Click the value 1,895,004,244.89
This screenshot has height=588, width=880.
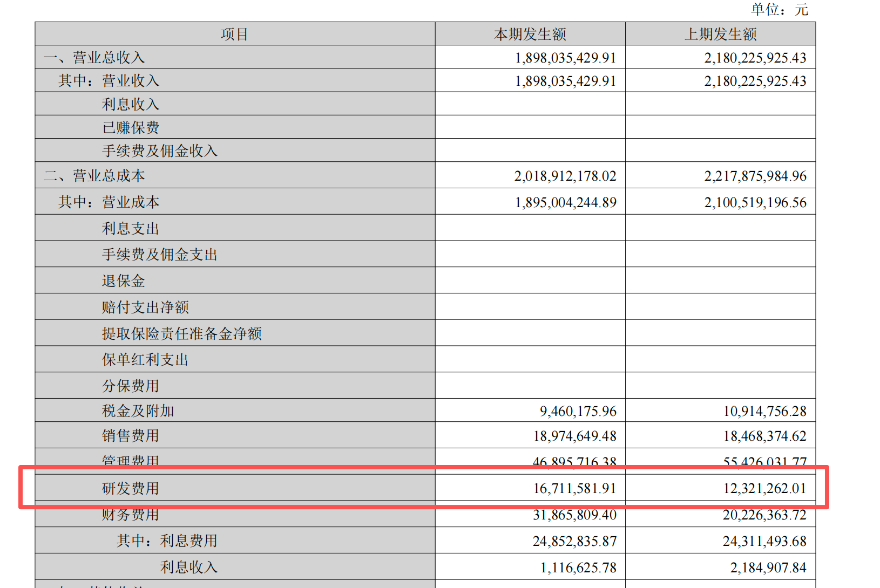click(565, 202)
